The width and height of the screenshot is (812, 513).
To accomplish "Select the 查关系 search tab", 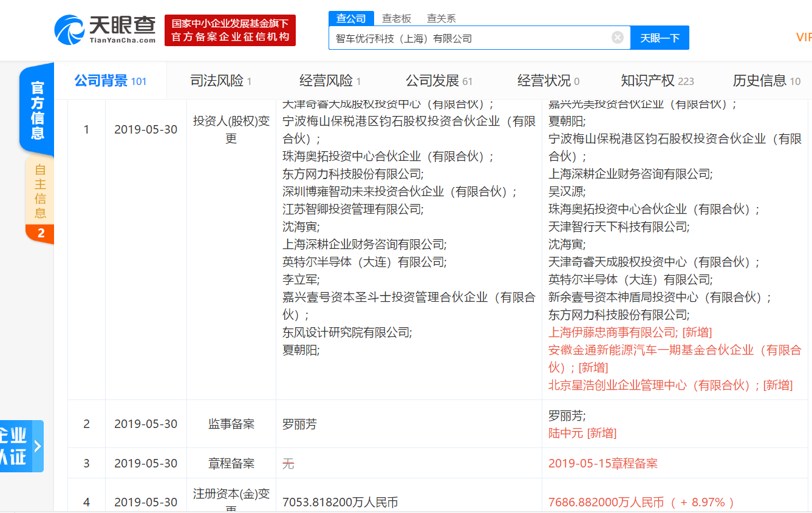I will pyautogui.click(x=442, y=18).
